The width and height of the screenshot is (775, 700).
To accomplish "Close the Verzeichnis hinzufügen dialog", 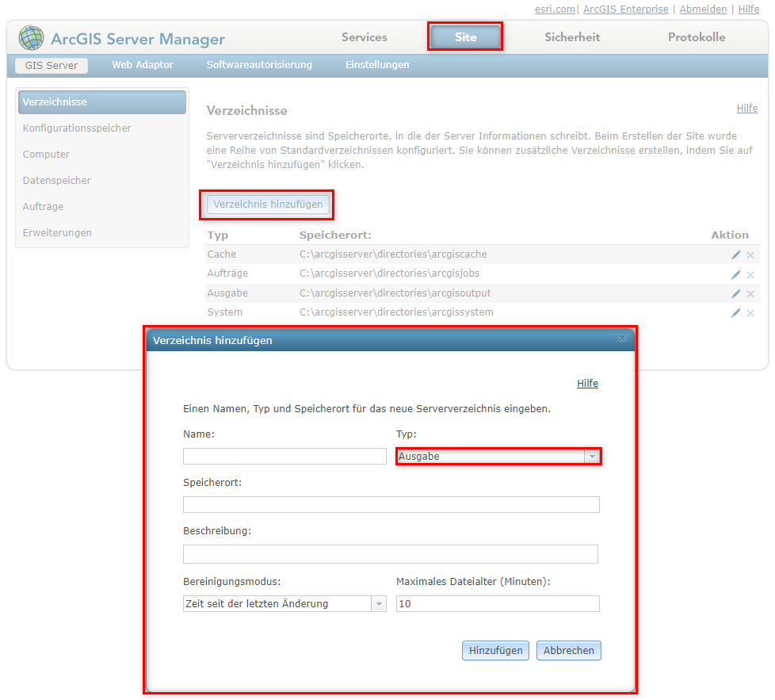I will (622, 339).
